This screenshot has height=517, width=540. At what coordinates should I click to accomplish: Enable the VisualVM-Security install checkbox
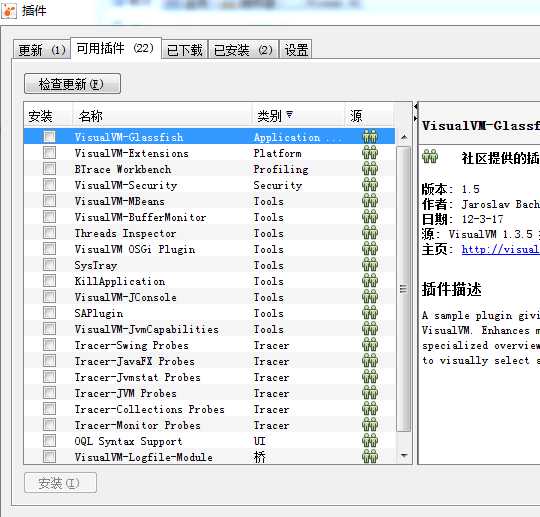[49, 184]
